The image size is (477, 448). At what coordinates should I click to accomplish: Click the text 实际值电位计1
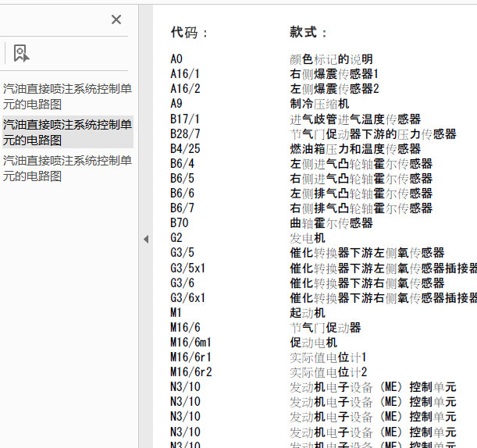click(x=328, y=357)
